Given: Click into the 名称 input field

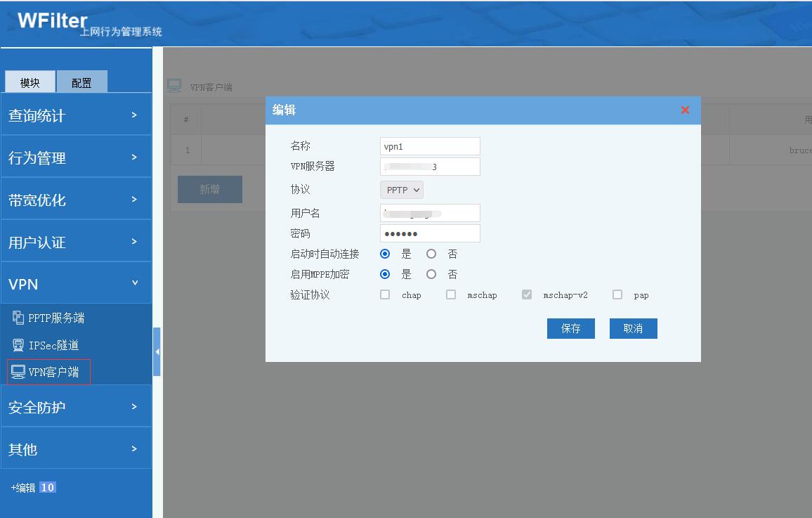Looking at the screenshot, I should click(430, 146).
